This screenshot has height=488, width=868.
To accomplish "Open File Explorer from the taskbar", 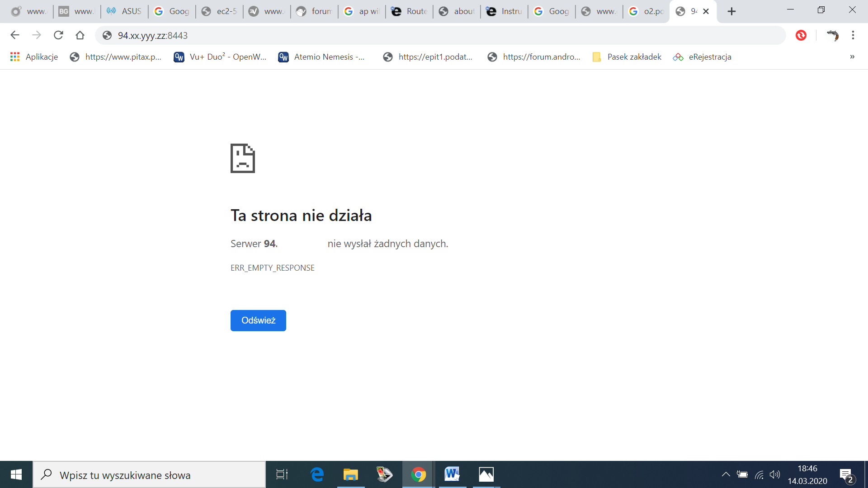I will 350,474.
